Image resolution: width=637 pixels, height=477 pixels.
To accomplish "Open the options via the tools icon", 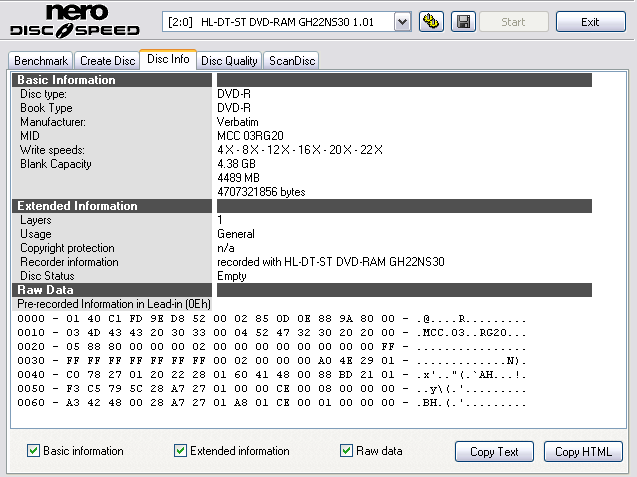I will [x=432, y=22].
